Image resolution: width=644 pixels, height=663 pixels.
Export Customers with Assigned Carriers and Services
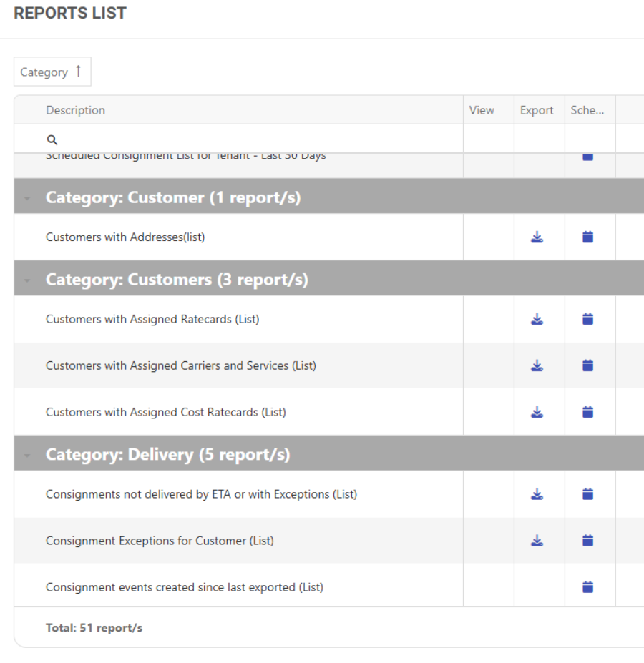537,365
